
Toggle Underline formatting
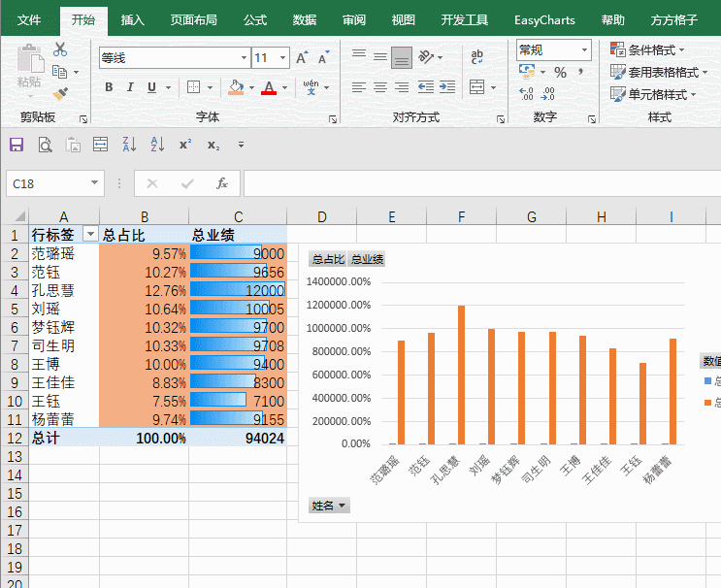tap(151, 87)
